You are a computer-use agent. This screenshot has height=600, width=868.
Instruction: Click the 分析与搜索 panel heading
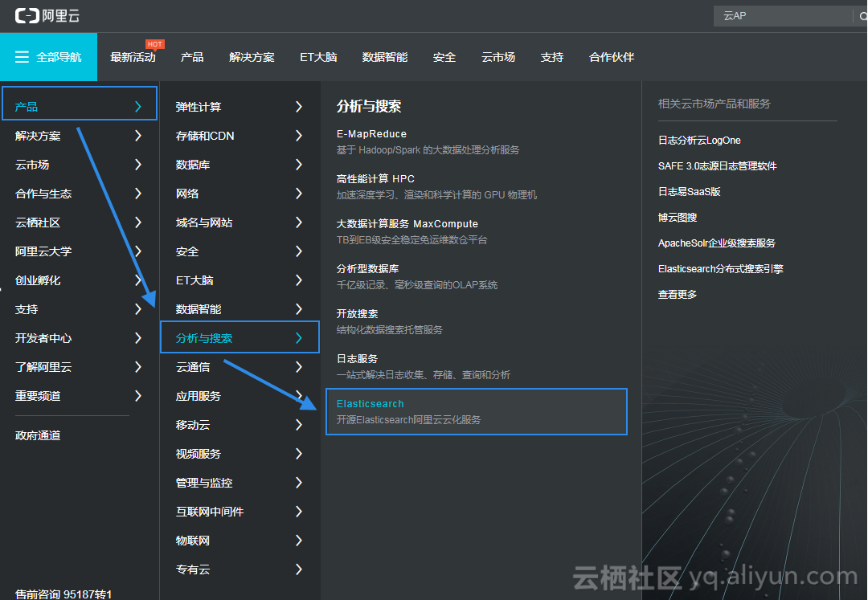(x=369, y=106)
